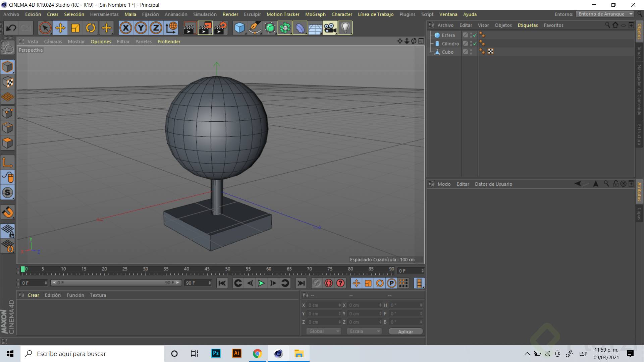Click the Render View icon

(x=190, y=28)
